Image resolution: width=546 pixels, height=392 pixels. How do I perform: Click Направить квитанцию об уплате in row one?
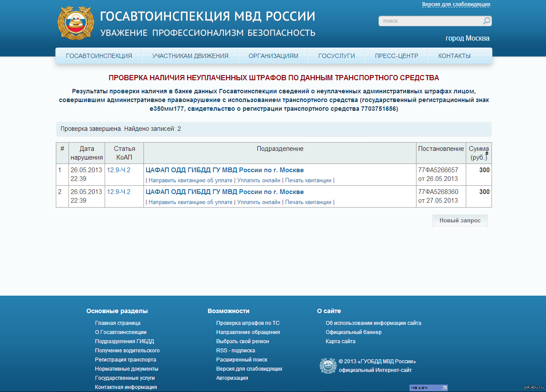point(191,180)
